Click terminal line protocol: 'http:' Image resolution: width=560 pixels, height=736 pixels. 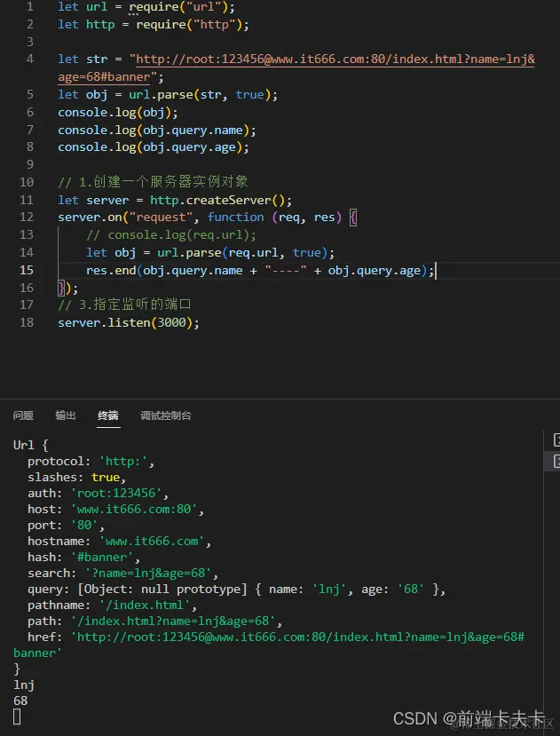point(91,462)
